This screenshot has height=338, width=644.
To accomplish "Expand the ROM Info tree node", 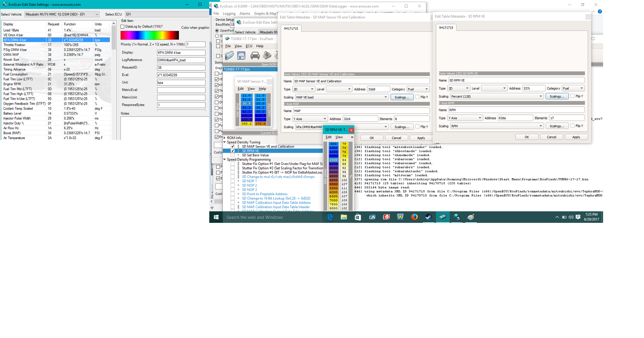I will click(x=225, y=138).
